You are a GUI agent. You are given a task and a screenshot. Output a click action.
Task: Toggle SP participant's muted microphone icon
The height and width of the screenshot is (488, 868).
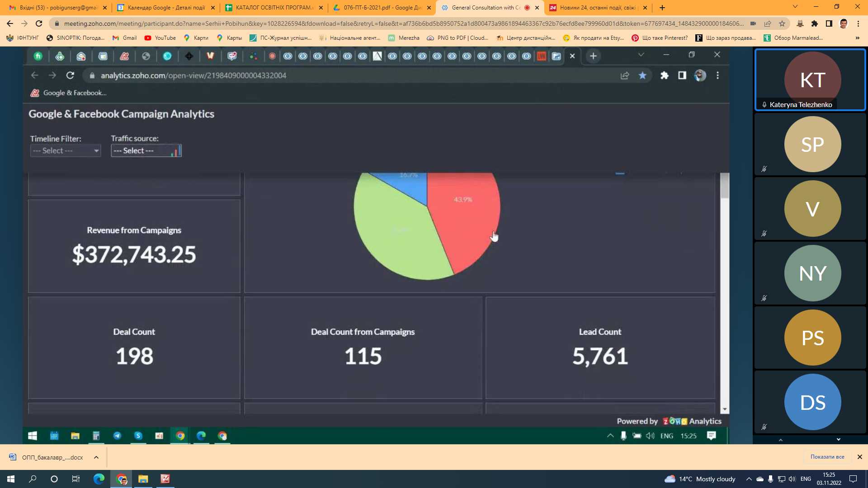pos(764,169)
